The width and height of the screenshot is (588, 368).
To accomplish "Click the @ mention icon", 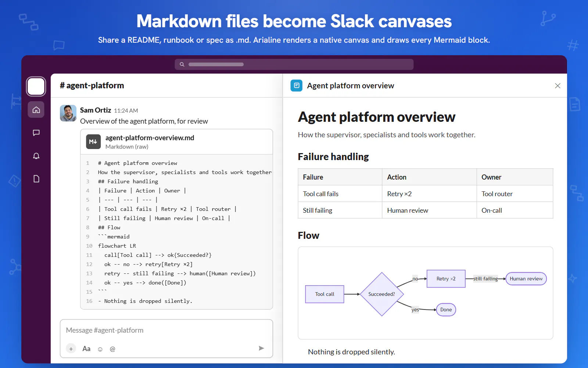I will [x=112, y=349].
